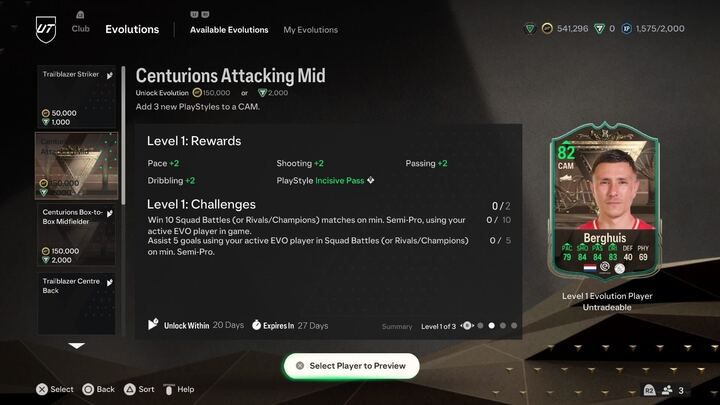Select the last level page dot
Viewport: 720px width, 405px height.
514,326
